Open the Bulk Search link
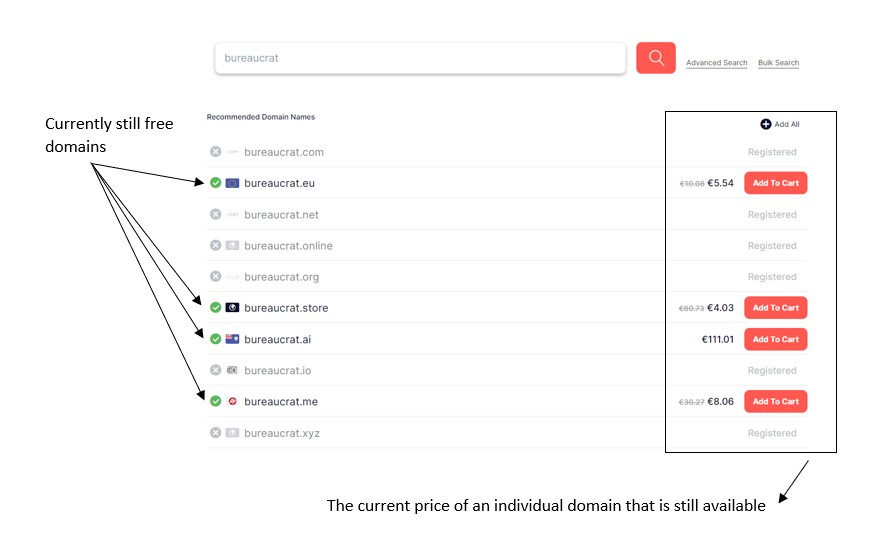Image resolution: width=877 pixels, height=556 pixels. [x=778, y=63]
